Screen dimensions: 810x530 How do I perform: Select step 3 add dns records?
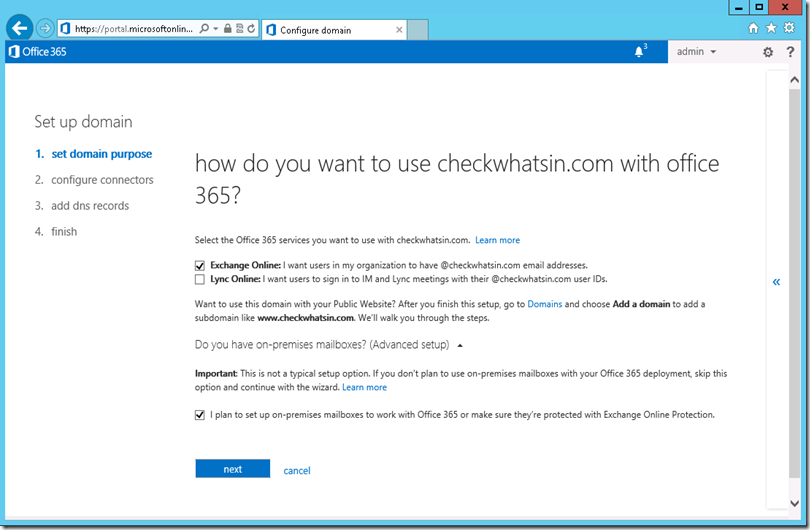pyautogui.click(x=82, y=206)
